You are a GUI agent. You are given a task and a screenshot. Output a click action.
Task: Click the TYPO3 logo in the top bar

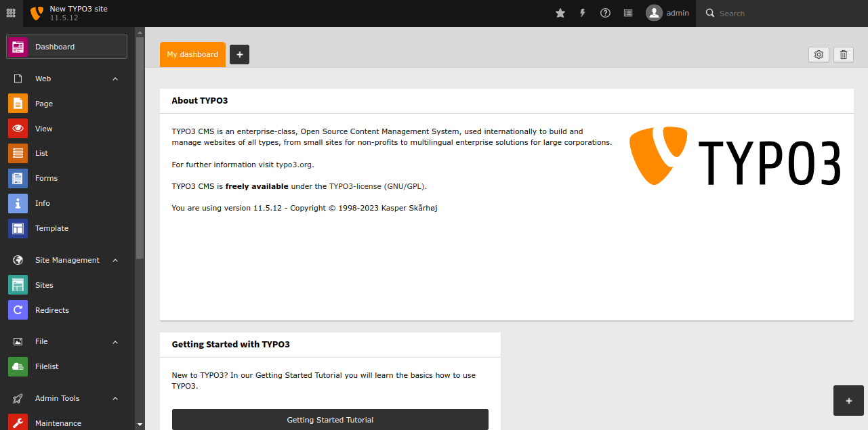pyautogui.click(x=37, y=13)
